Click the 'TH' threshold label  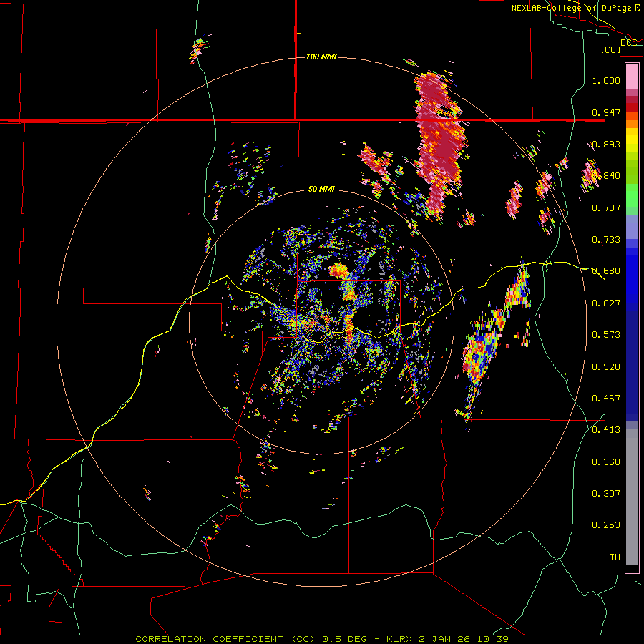point(615,557)
